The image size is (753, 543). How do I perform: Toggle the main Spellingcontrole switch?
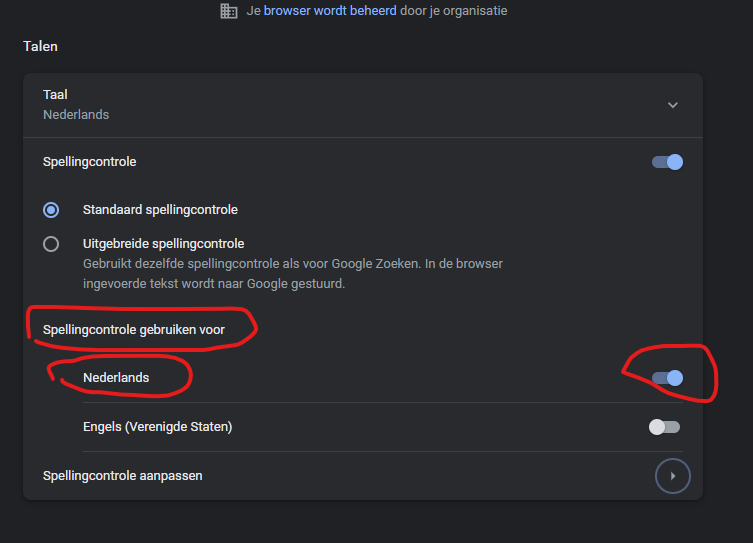point(667,162)
